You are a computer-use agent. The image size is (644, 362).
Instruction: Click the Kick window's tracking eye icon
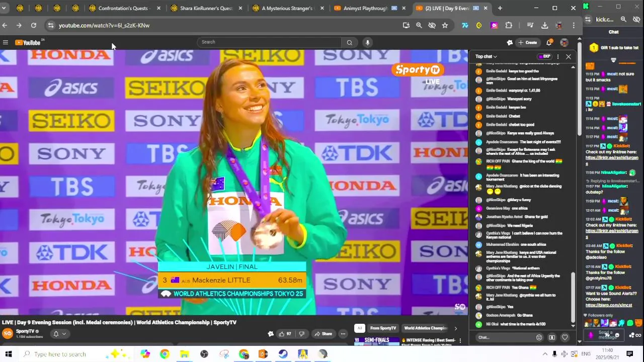coord(636,19)
